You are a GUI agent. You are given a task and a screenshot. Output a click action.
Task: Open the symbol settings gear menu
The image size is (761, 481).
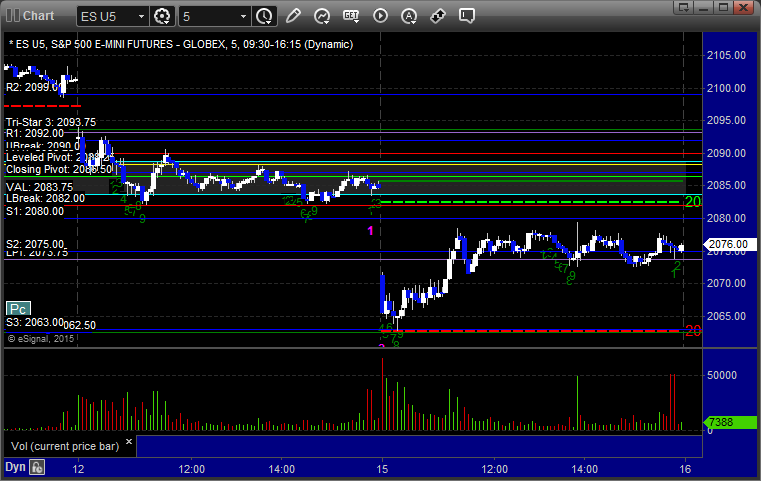point(162,16)
